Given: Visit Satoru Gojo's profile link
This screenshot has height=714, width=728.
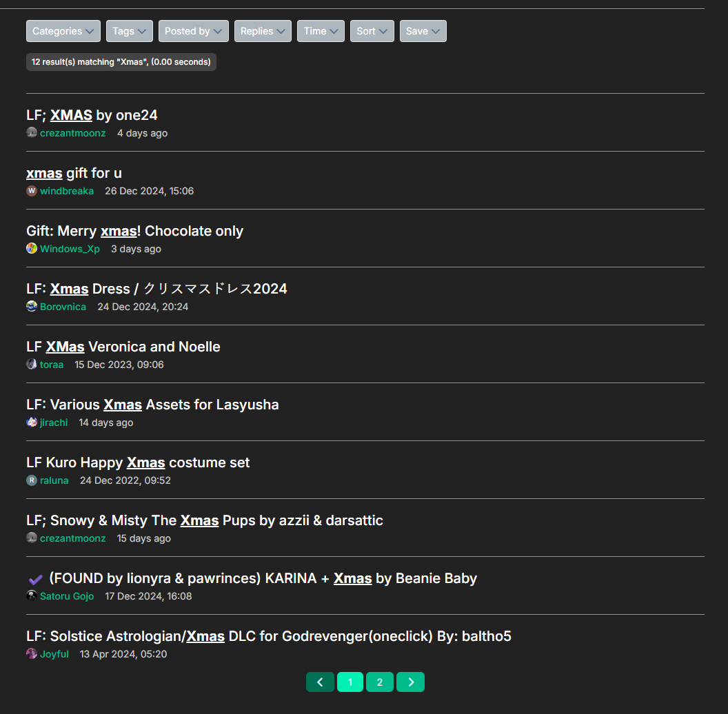Looking at the screenshot, I should pyautogui.click(x=67, y=596).
